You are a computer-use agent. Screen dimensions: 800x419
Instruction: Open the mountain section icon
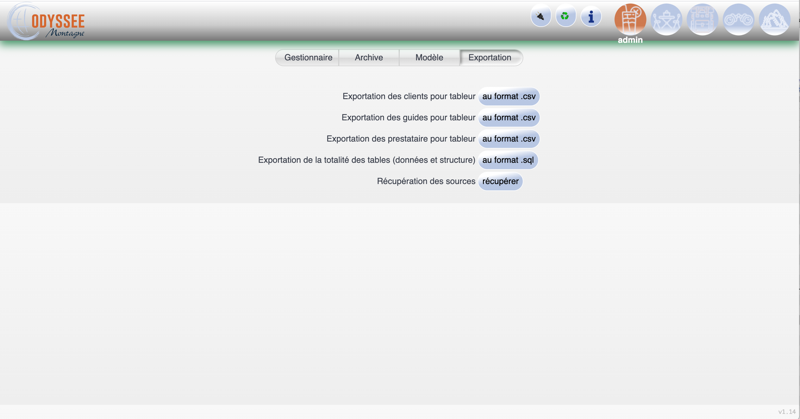click(x=775, y=19)
